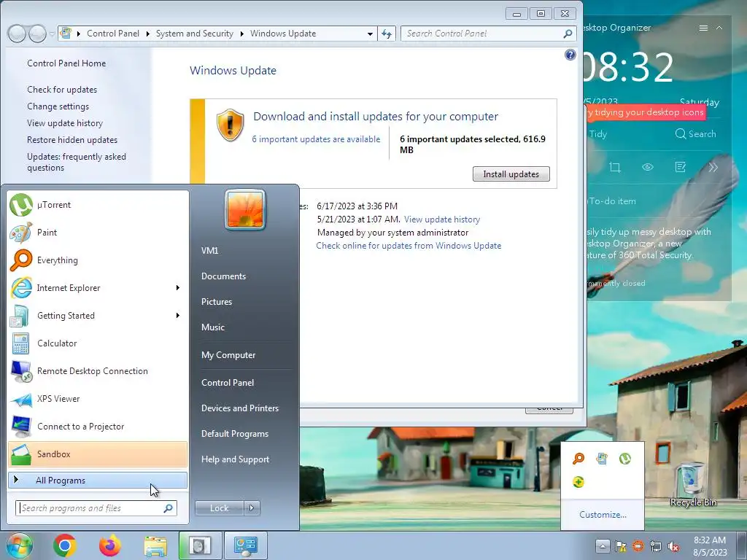The width and height of the screenshot is (747, 560).
Task: Click the crop icon in Desktop Organizer
Action: pos(615,167)
